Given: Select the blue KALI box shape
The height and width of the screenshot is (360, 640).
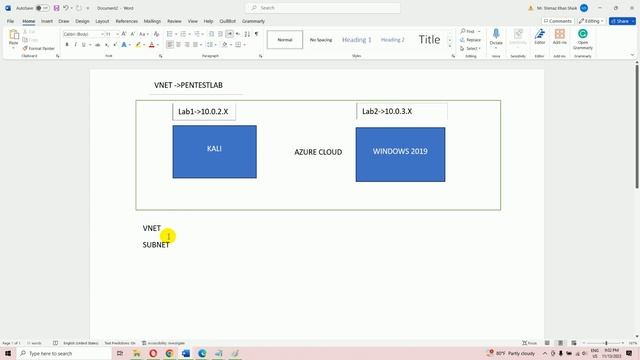Looking at the screenshot, I should [x=215, y=151].
